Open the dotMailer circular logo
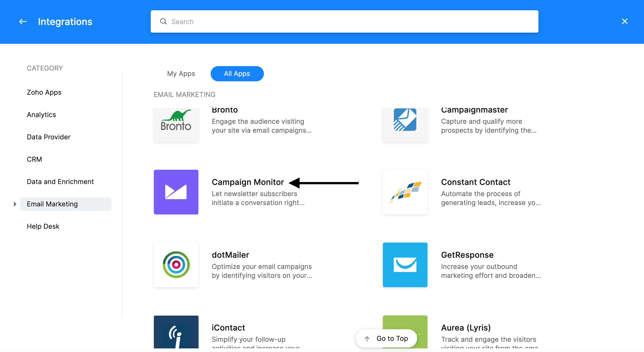Viewport: 644px width, 352px height. point(176,265)
